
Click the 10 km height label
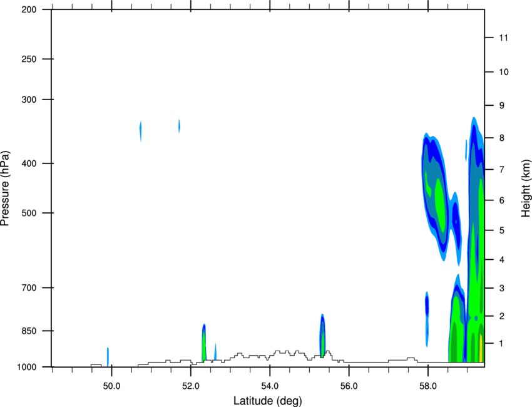[x=503, y=72]
